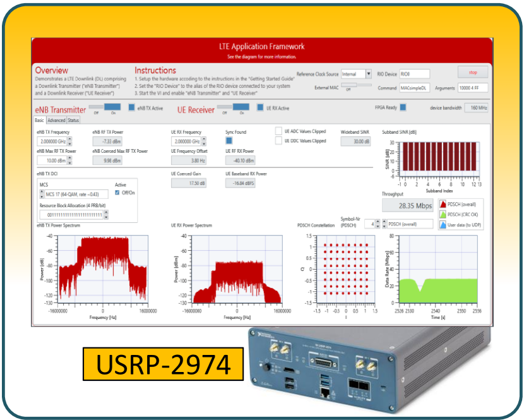Click the Overview heading
Screen dimensions: 524x420
(52, 70)
